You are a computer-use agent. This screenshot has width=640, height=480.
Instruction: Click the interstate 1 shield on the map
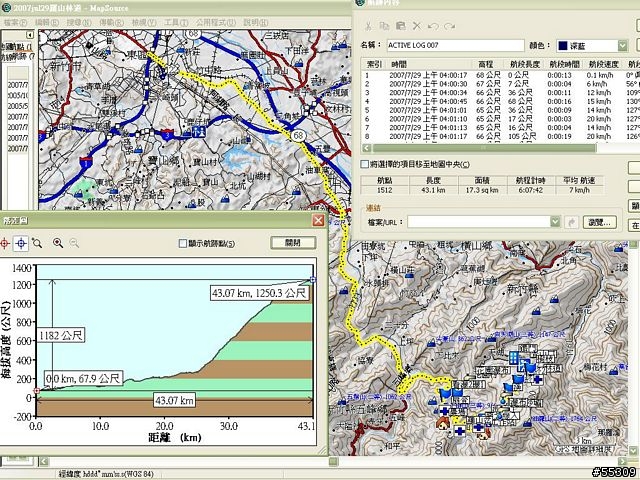(x=85, y=162)
